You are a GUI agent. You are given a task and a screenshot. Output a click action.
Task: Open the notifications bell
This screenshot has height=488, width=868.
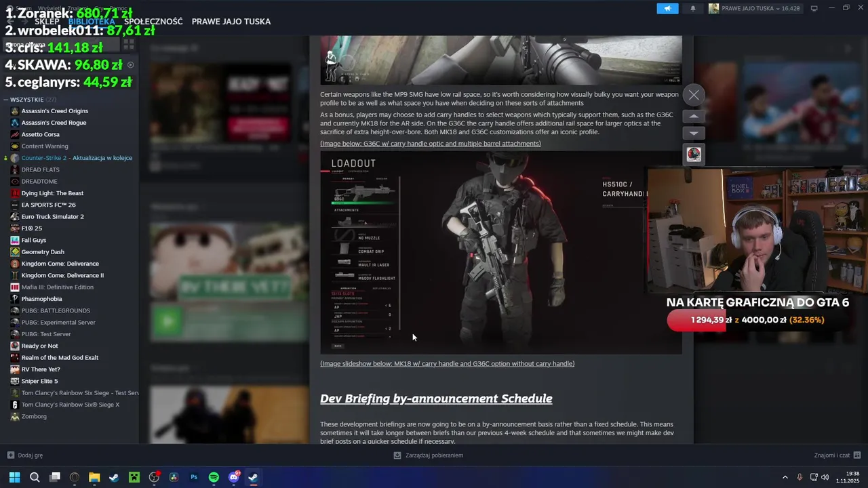(692, 8)
